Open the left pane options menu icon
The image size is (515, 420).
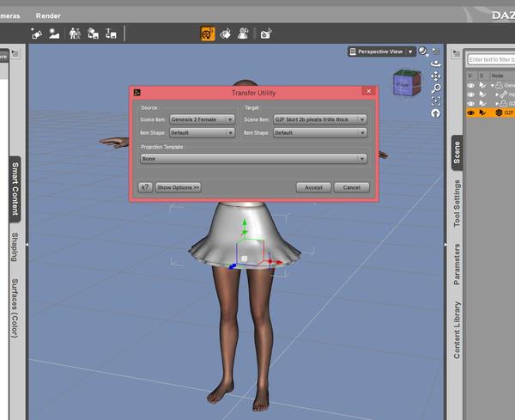(x=15, y=53)
